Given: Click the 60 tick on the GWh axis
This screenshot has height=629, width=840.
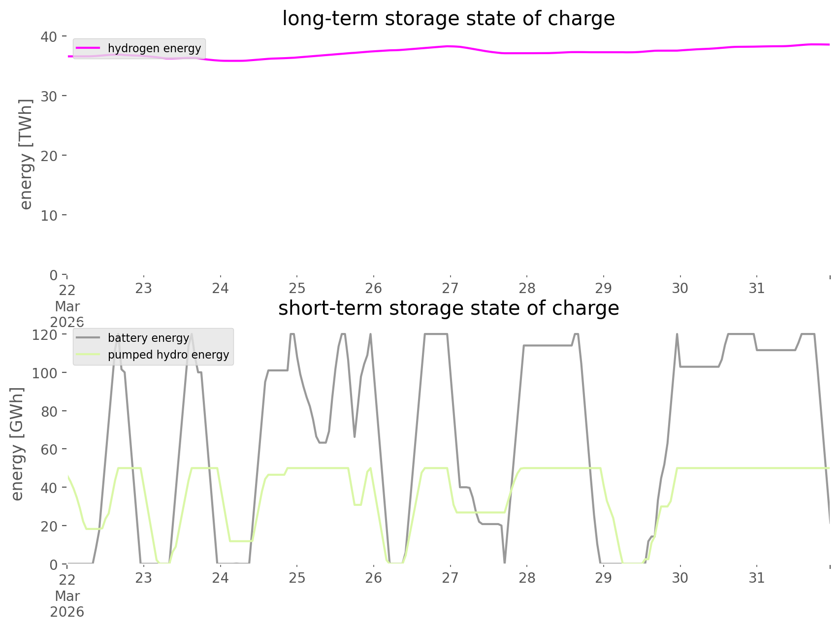Looking at the screenshot, I should coord(48,449).
